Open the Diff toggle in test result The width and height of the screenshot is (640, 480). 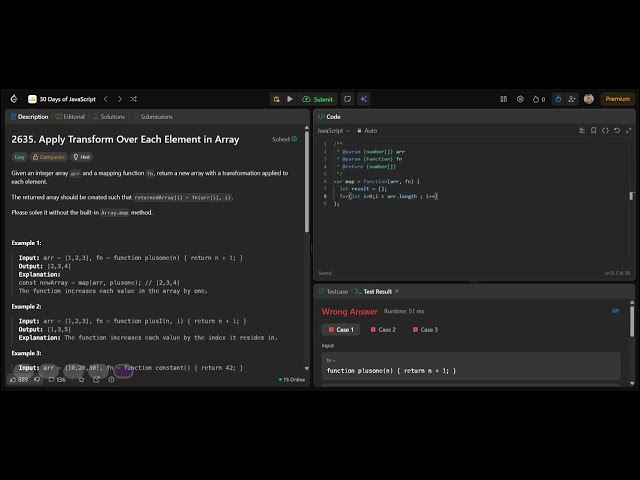pos(616,311)
